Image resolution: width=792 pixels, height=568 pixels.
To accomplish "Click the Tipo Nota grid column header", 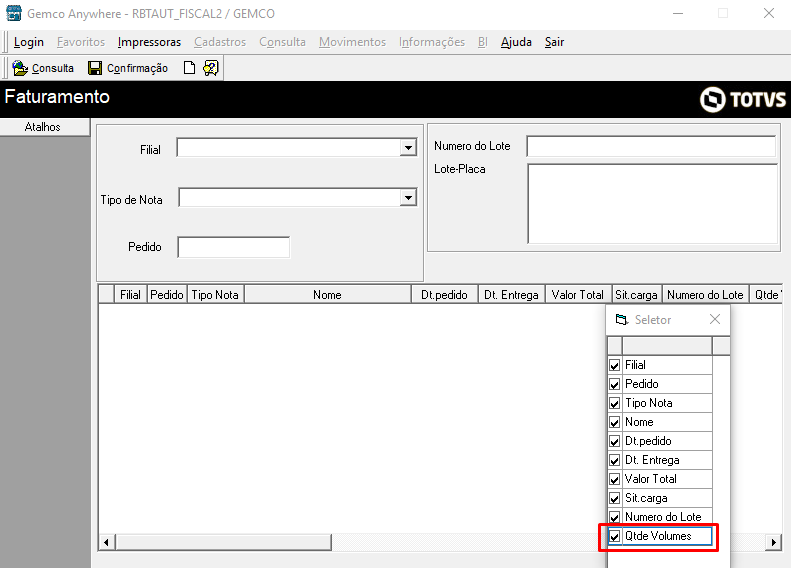I will [x=215, y=294].
